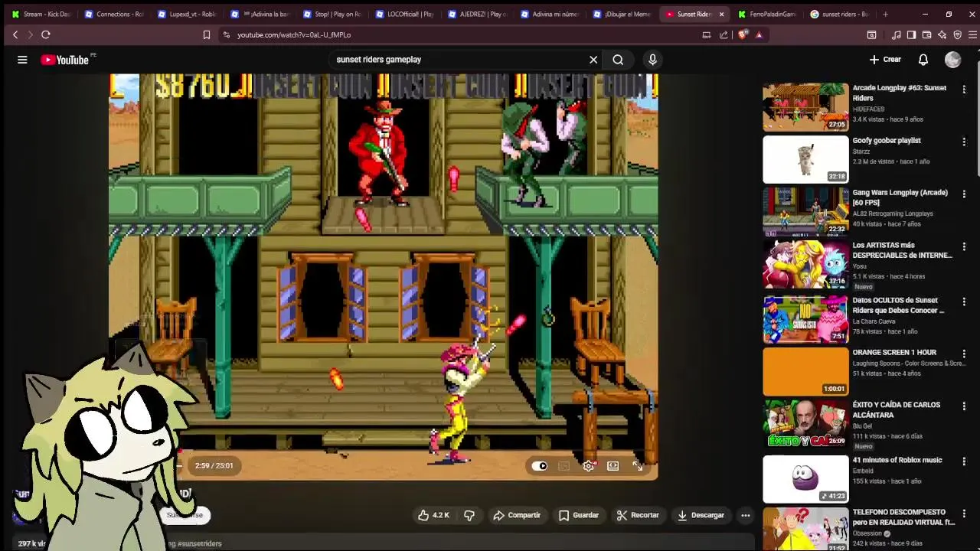Image resolution: width=980 pixels, height=551 pixels.
Task: Go forward in browser history
Action: [30, 34]
